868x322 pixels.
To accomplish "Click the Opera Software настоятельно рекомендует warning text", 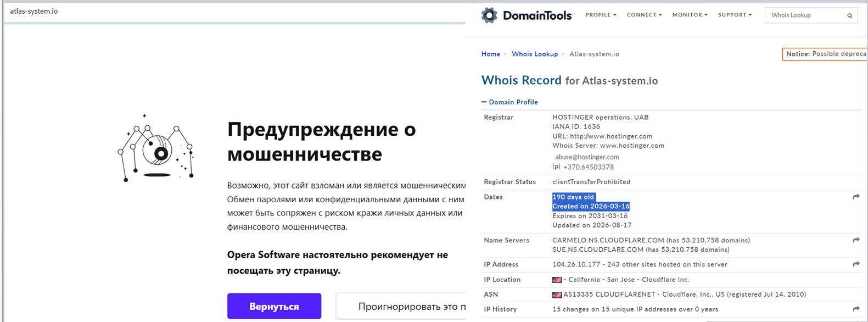I will [338, 263].
